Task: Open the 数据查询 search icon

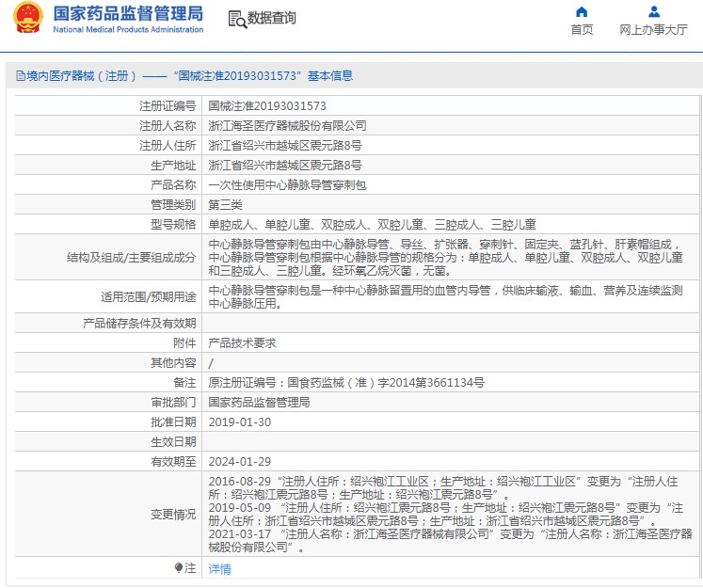Action: (237, 19)
